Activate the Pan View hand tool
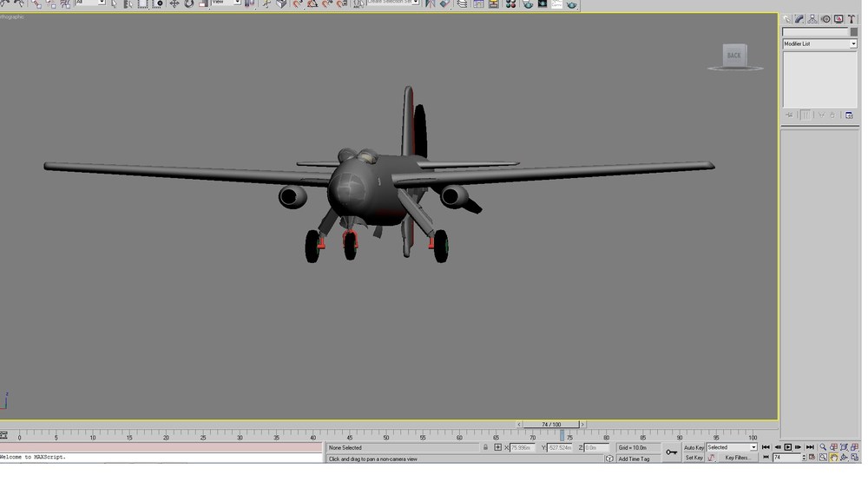Viewport: 868px width, 488px height. [833, 458]
